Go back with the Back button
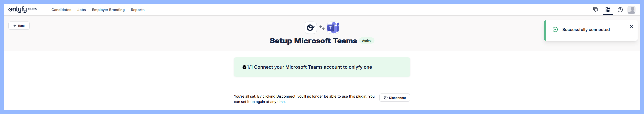The width and height of the screenshot is (644, 114). point(19,26)
